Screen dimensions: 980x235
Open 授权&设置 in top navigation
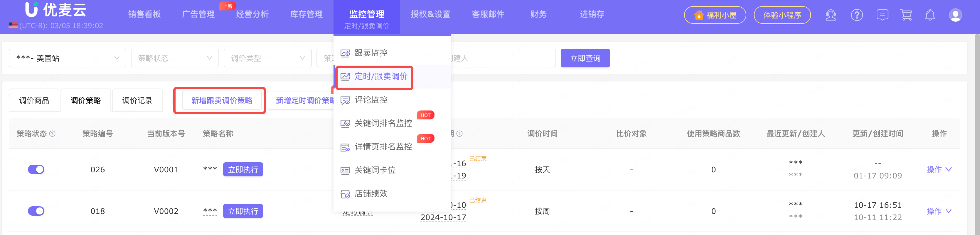(x=431, y=14)
